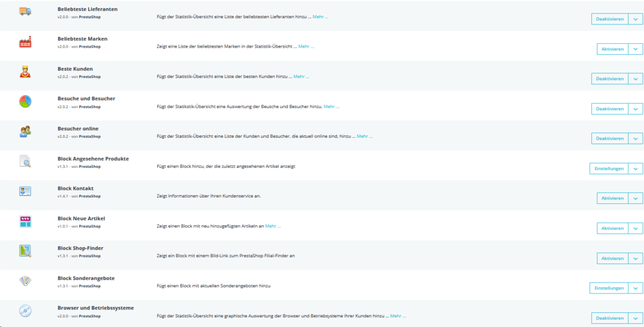644x327 pixels.
Task: Click the Beliebteste Marken factory icon
Action: 25,42
